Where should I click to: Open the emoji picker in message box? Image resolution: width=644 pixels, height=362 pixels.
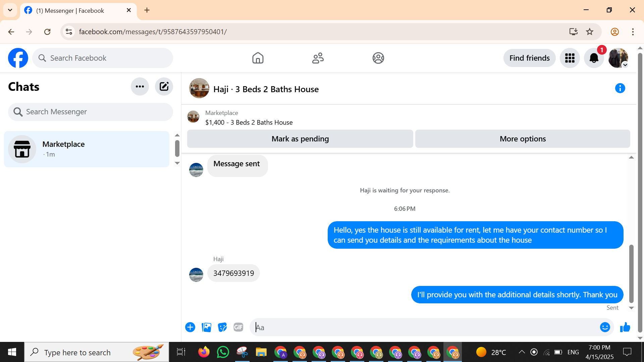click(x=605, y=327)
